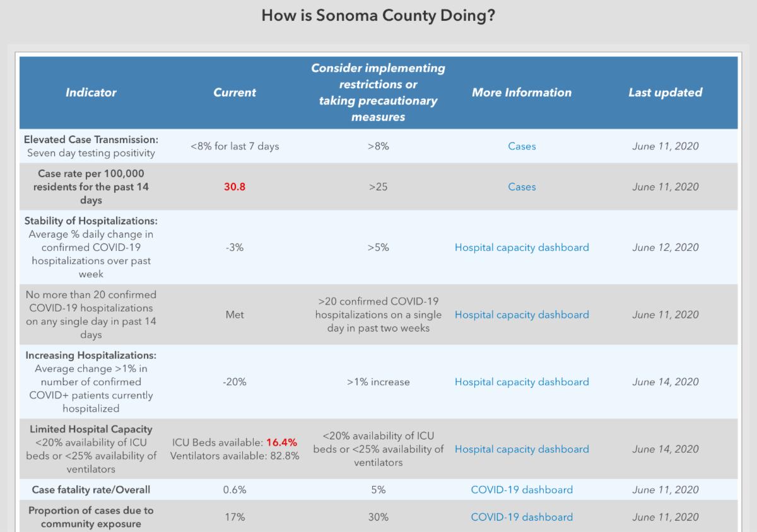
Task: Click the Indicator column header
Action: click(x=91, y=93)
